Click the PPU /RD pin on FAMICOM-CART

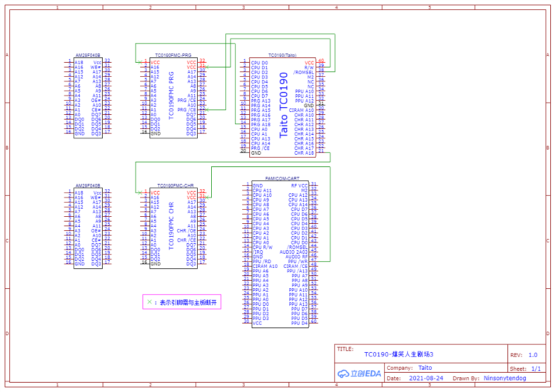pyautogui.click(x=262, y=261)
